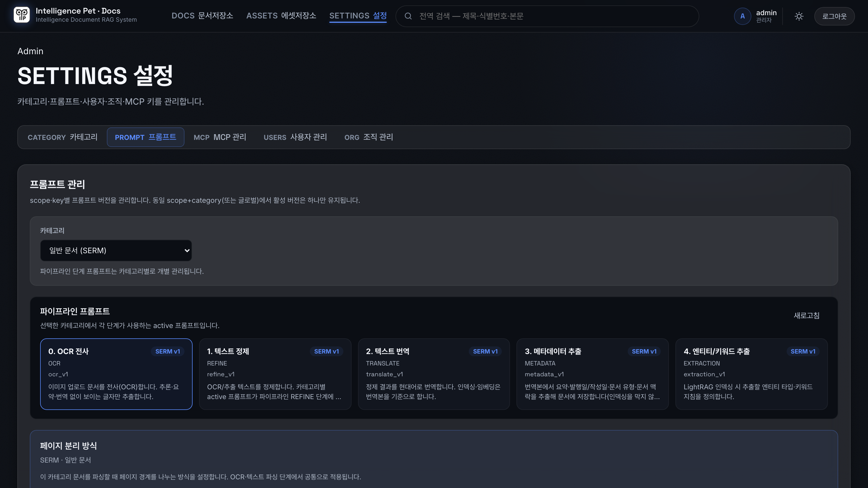Open the MCP 관리 tab
The height and width of the screenshot is (488, 868).
click(x=220, y=137)
